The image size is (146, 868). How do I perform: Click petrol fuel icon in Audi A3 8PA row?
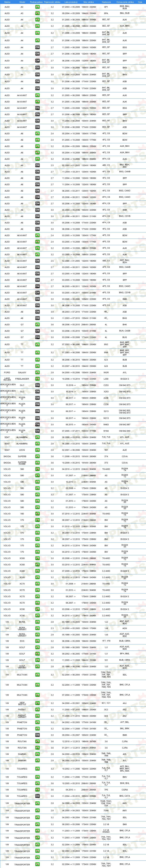click(37, 13)
